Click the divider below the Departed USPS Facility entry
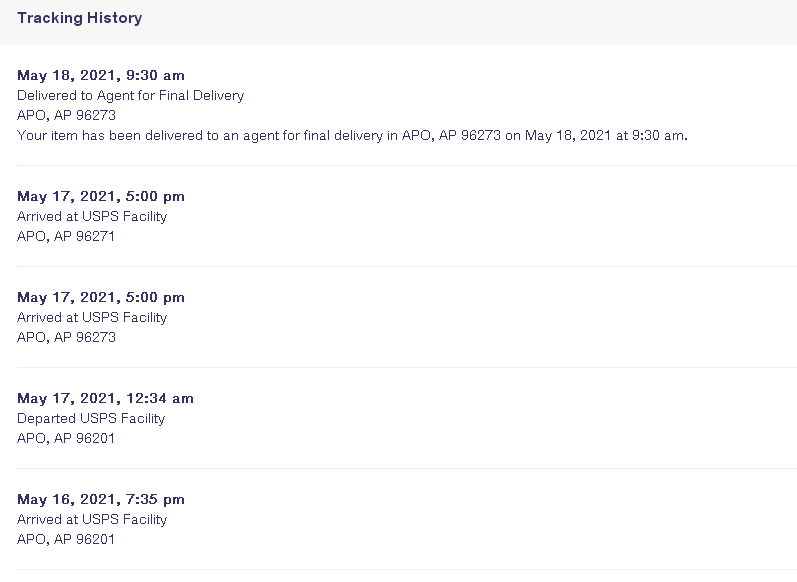The image size is (797, 582). pyautogui.click(x=407, y=468)
